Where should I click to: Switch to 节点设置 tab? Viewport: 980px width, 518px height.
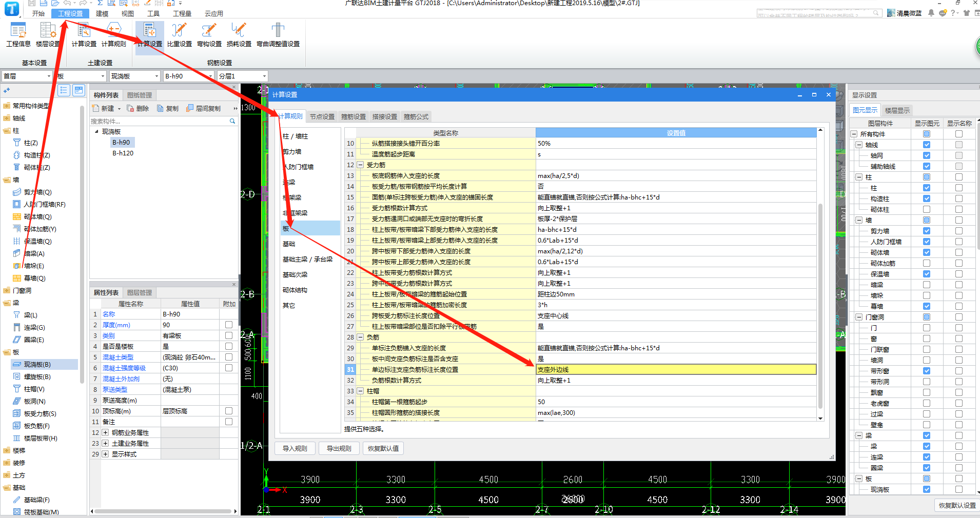point(322,116)
